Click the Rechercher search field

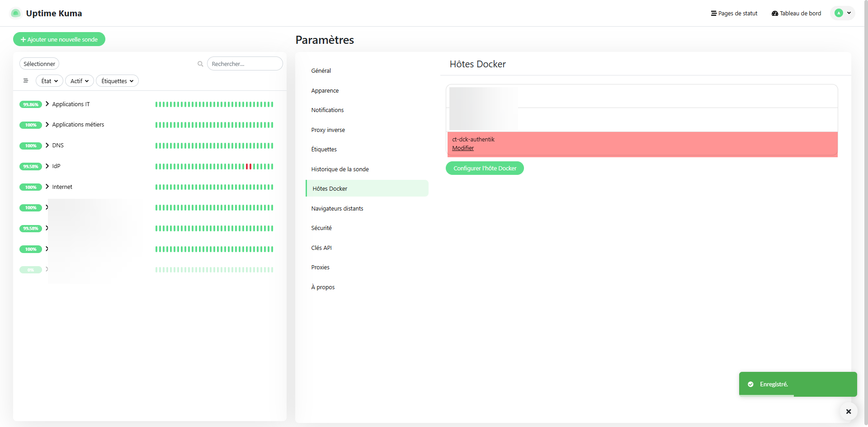tap(245, 64)
